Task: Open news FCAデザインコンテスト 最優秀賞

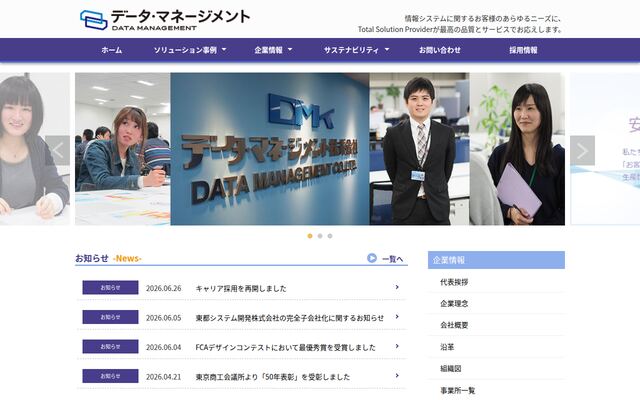Action: [285, 347]
